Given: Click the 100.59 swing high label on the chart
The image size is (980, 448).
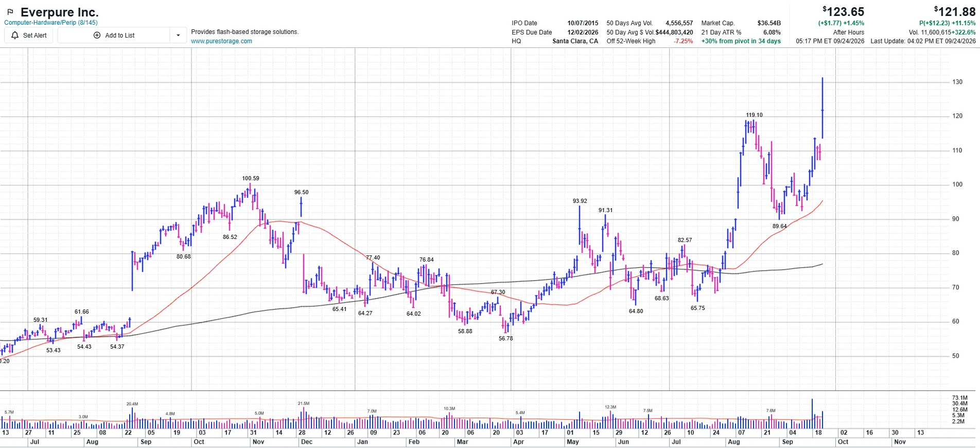Looking at the screenshot, I should (x=251, y=179).
